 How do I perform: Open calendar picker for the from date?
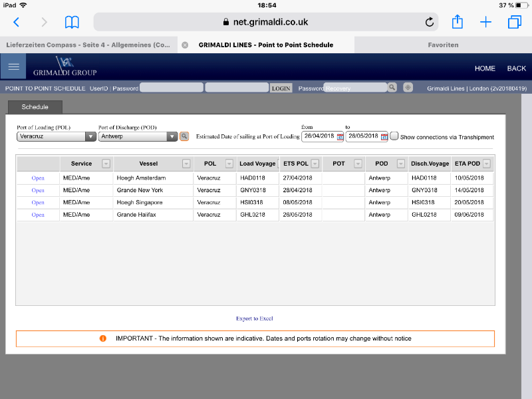(340, 136)
